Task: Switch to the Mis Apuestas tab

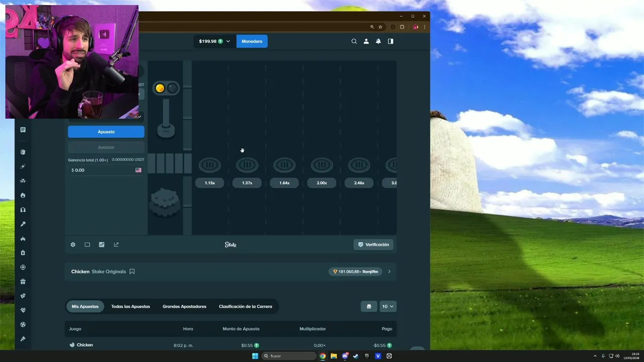Action: [x=85, y=306]
